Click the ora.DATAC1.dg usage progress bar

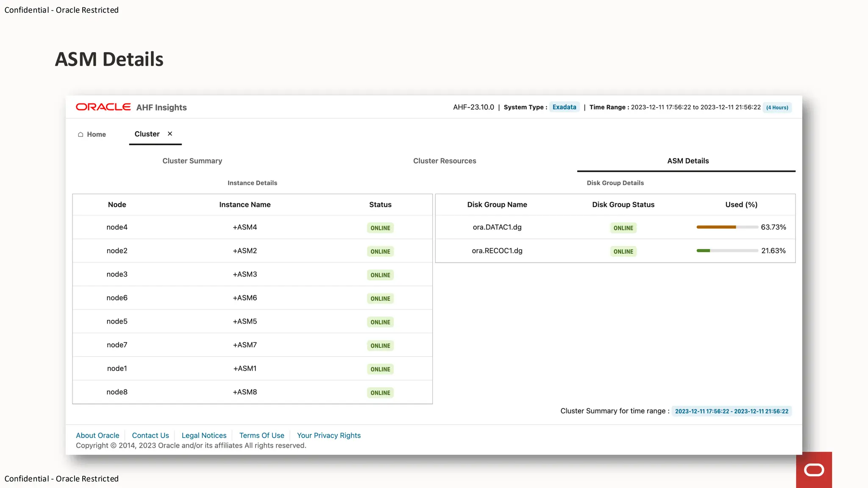(x=727, y=227)
